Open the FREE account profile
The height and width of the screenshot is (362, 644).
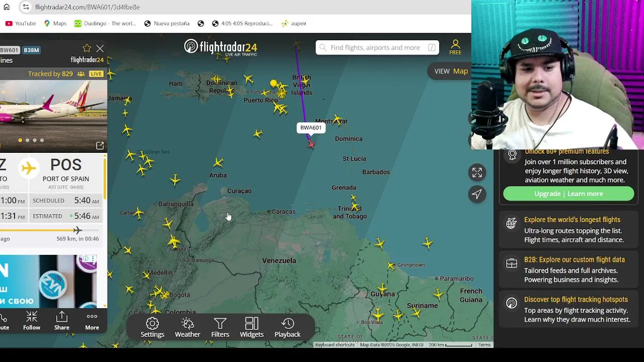click(x=455, y=47)
